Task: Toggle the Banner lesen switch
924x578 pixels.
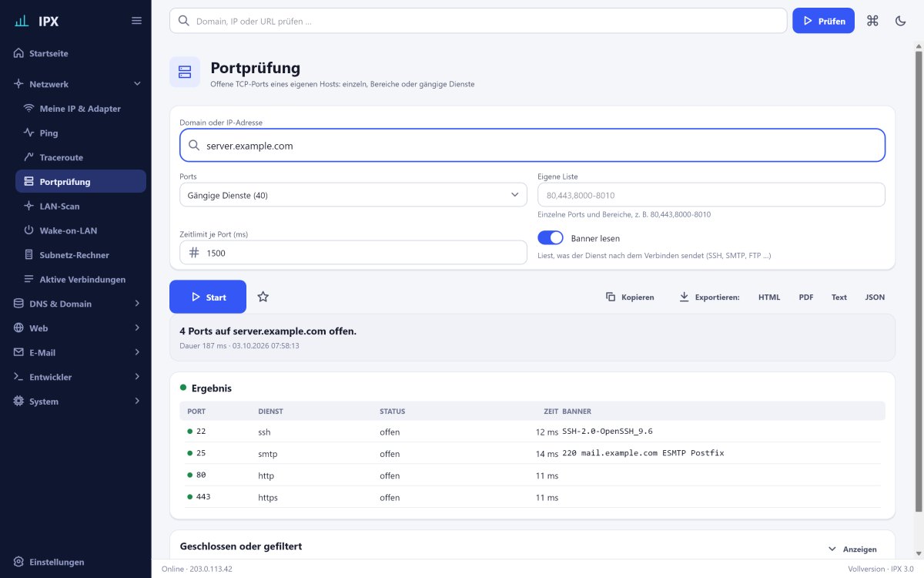Action: [551, 238]
